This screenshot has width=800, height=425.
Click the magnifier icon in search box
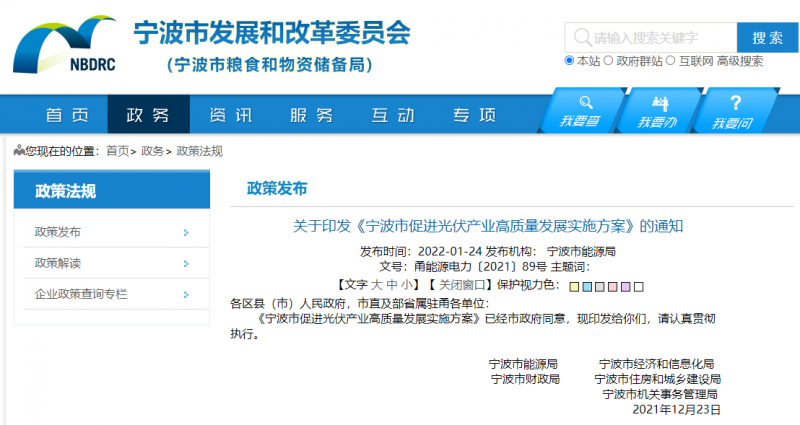click(581, 38)
